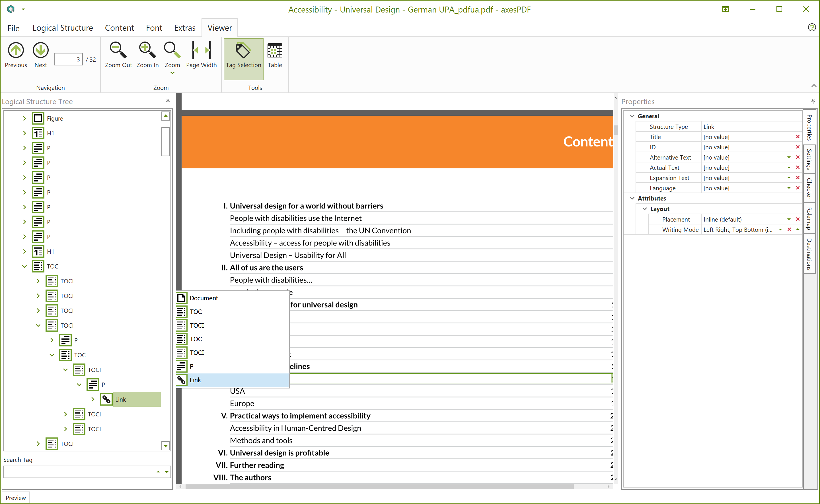The image size is (820, 504).
Task: Click the Page Width icon
Action: click(201, 50)
